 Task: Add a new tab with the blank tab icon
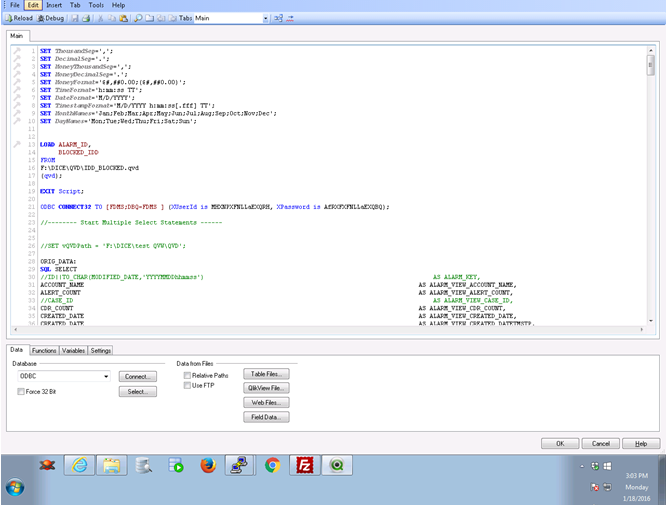pyautogui.click(x=150, y=18)
